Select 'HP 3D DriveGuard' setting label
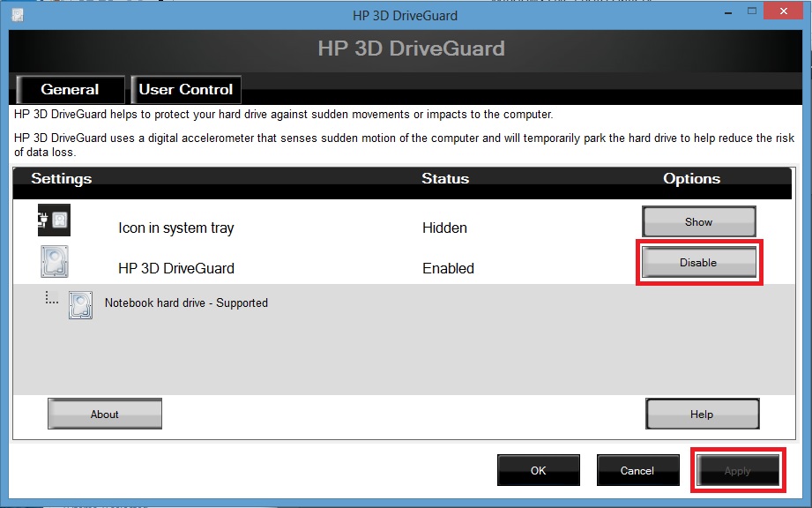The height and width of the screenshot is (508, 812). [176, 268]
